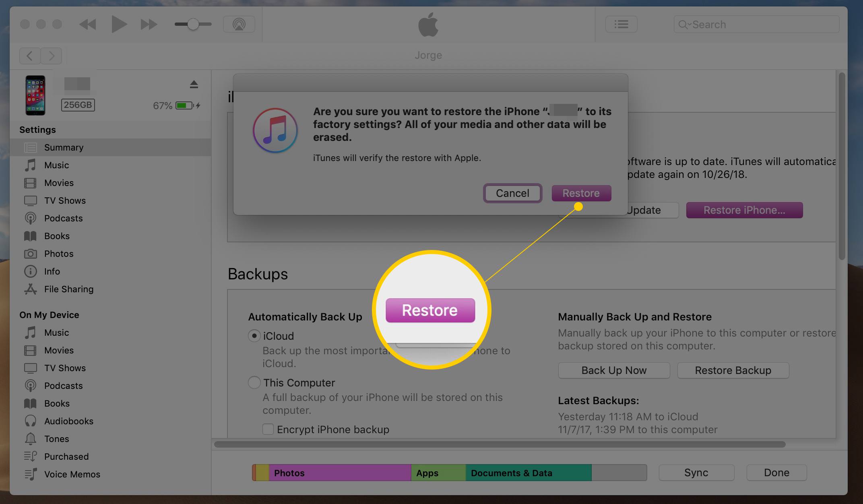Screen dimensions: 863x504
Task: Select the iCloud backup radio button
Action: [x=254, y=336]
